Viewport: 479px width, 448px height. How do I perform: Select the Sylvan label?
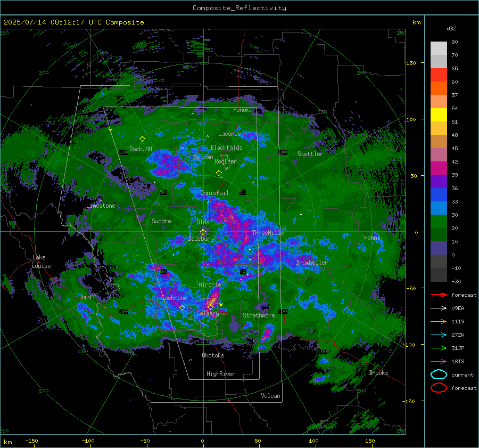(203, 157)
